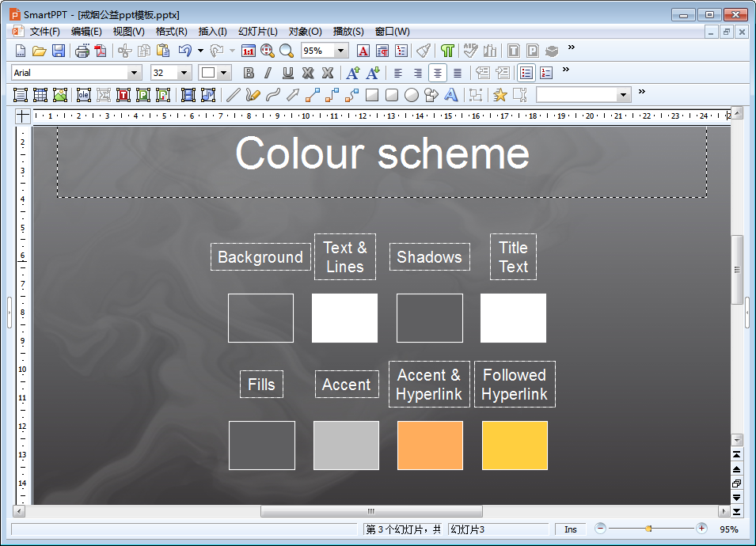
Task: Click the zoom in plus button in status bar
Action: coord(701,529)
